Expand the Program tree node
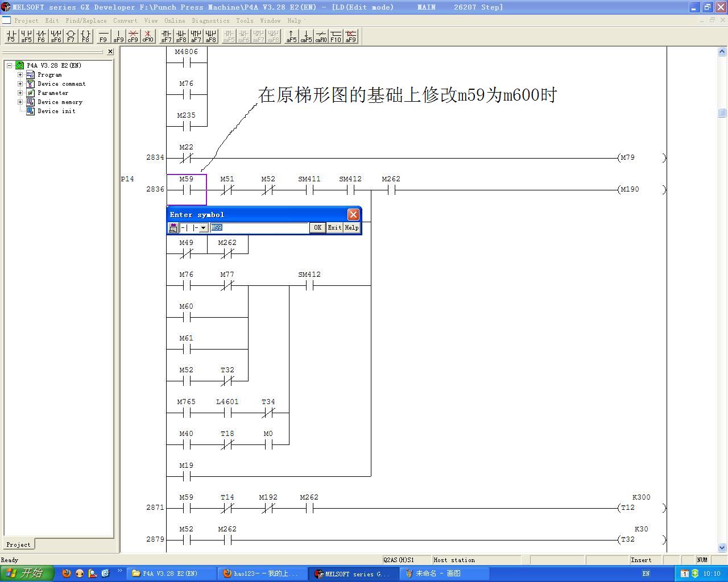This screenshot has width=728, height=582. click(x=20, y=74)
